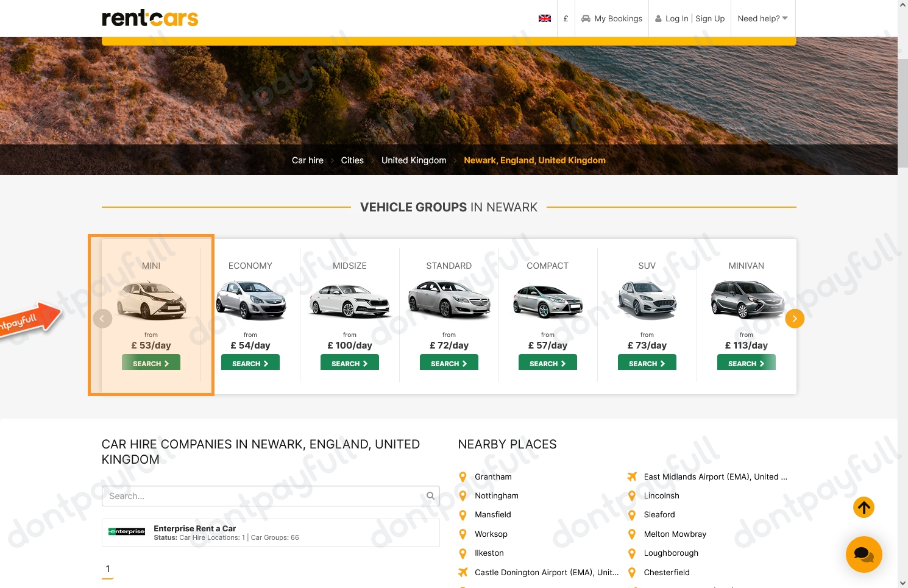Open the £ currency selector icon
The height and width of the screenshot is (588, 908).
pos(566,18)
